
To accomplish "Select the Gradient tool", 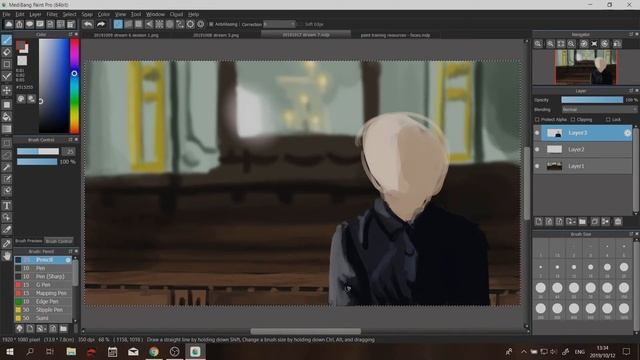I will coord(7,129).
